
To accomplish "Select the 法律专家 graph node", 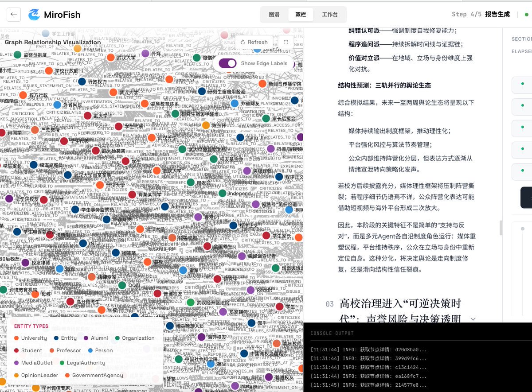I will (x=91, y=277).
